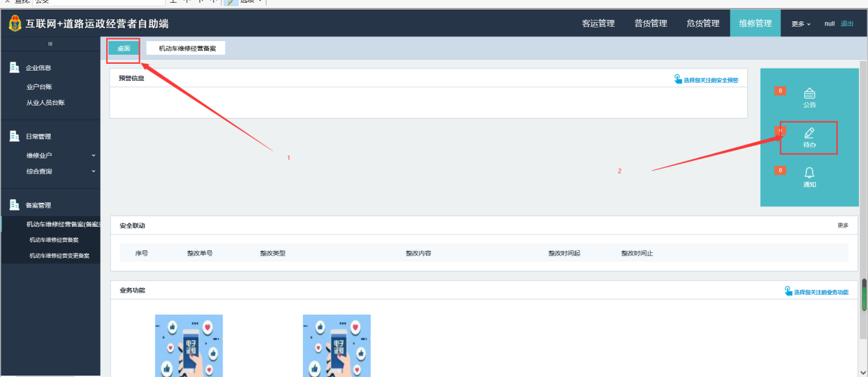The image size is (868, 377).
Task: Expand the 维修业户 submenu
Action: (x=93, y=156)
